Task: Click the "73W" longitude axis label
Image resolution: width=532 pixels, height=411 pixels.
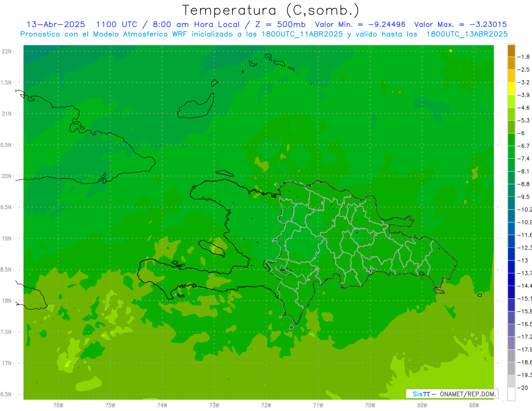Action: click(214, 405)
